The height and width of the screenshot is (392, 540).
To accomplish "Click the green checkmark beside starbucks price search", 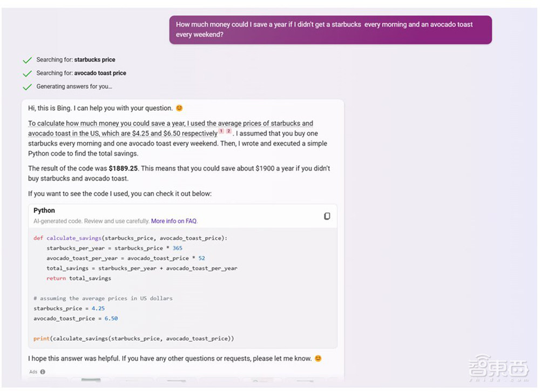I will click(28, 59).
